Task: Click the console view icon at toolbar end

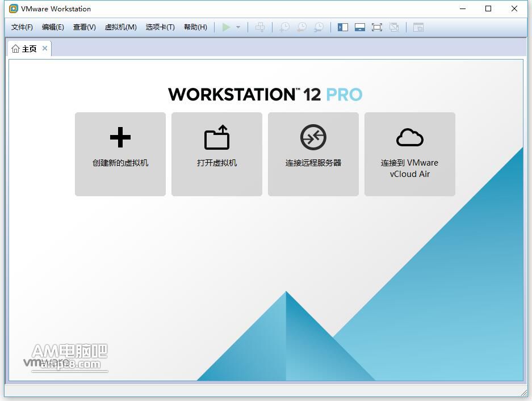Action: (x=418, y=27)
